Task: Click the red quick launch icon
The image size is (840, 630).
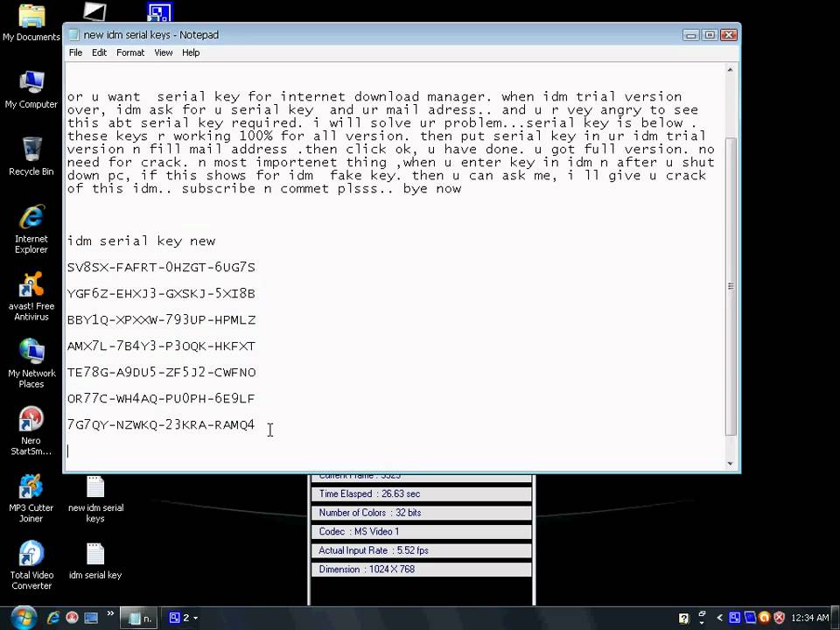Action: (x=72, y=618)
